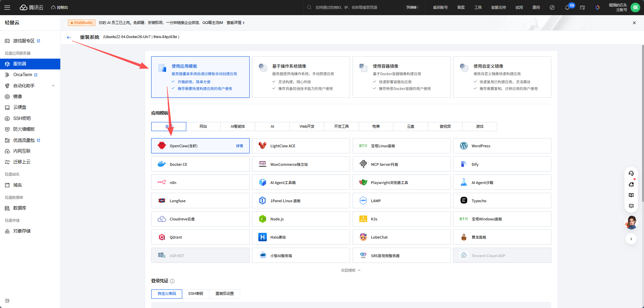Screen dimensions: 644x308
Task: Open 备案 in the top bar
Action: [461, 7]
